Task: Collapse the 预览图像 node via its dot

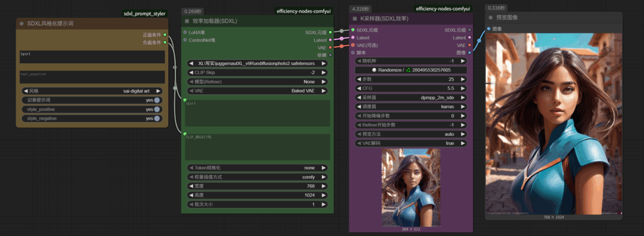Action: point(490,18)
